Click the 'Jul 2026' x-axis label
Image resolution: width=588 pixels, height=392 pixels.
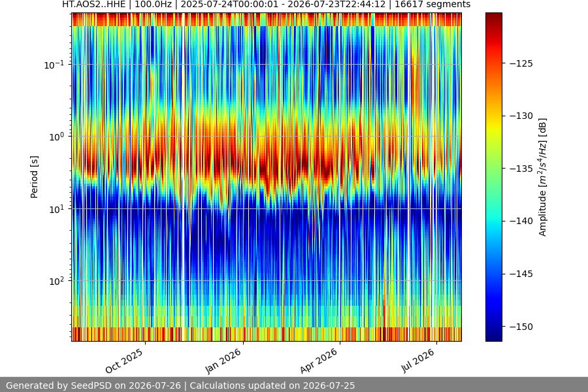418,361
